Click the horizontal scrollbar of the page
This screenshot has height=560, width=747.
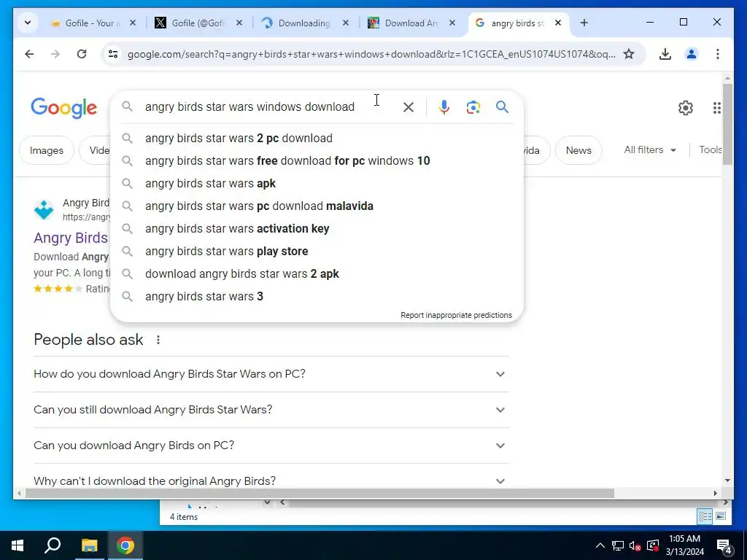coord(320,494)
